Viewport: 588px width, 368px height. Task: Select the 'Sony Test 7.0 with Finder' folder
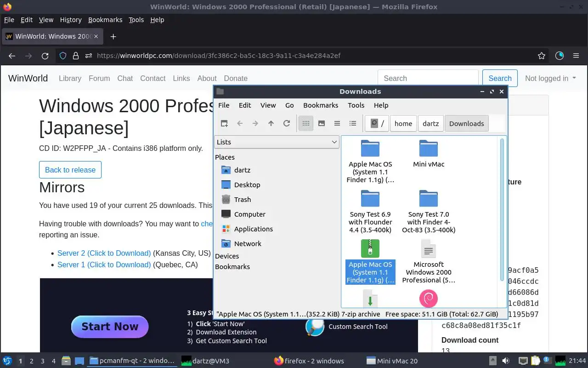[x=429, y=212]
